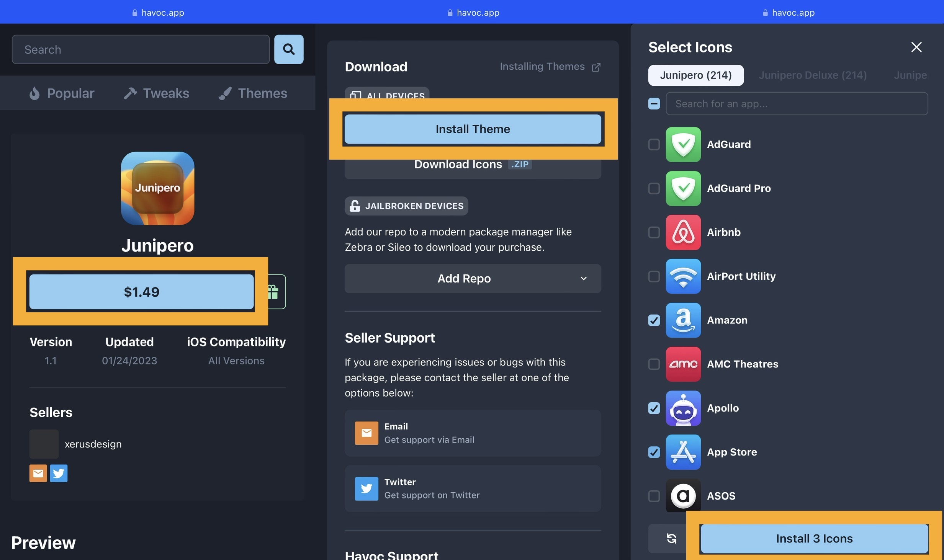This screenshot has width=944, height=560.
Task: Open Twitter seller support option
Action: 473,488
